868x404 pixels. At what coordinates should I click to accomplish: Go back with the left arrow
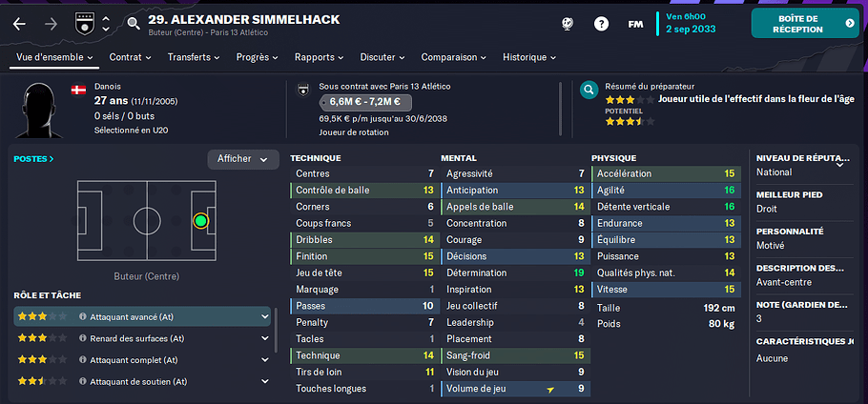tap(19, 24)
